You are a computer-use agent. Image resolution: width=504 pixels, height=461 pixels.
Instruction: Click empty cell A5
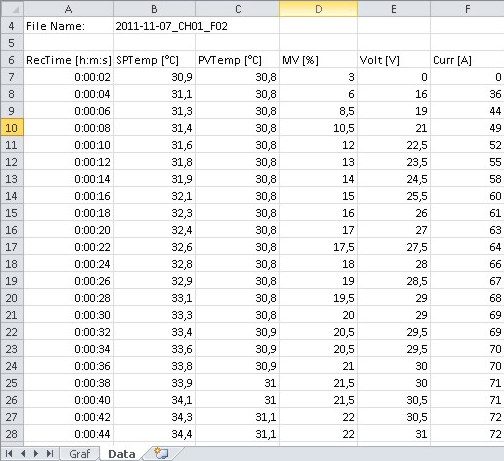click(x=68, y=43)
